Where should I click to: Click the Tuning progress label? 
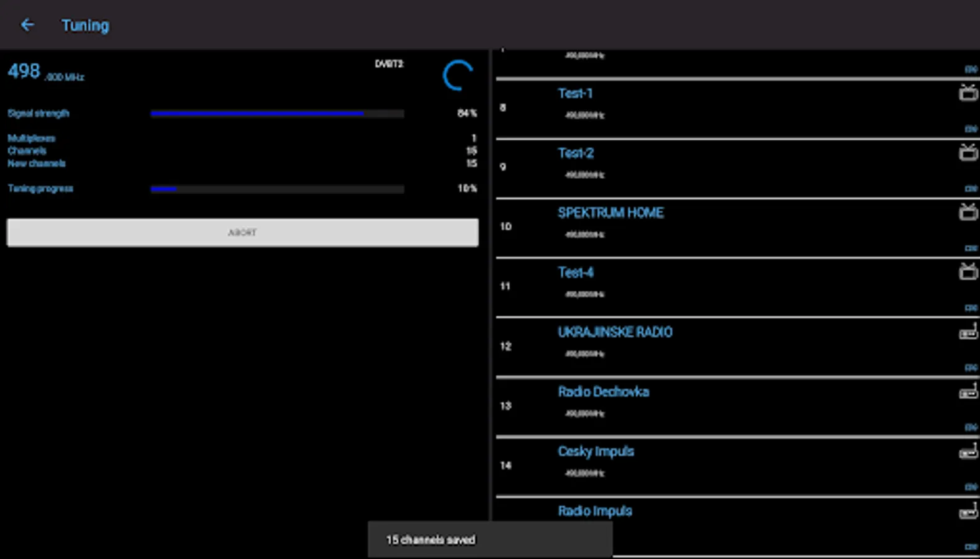[x=40, y=189]
